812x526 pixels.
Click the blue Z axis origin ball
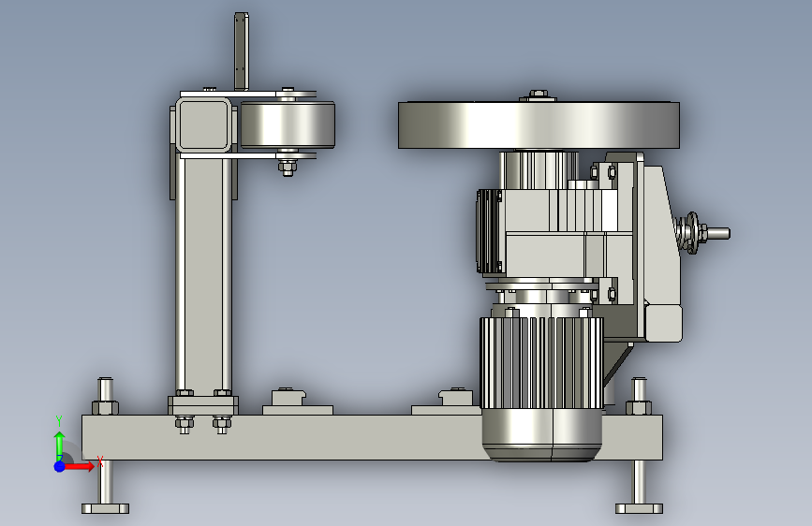[60, 466]
